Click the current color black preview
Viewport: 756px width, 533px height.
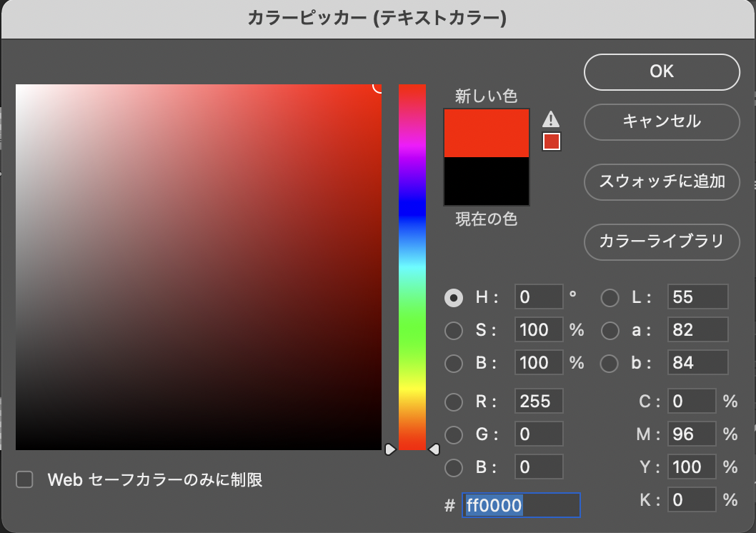pyautogui.click(x=487, y=181)
